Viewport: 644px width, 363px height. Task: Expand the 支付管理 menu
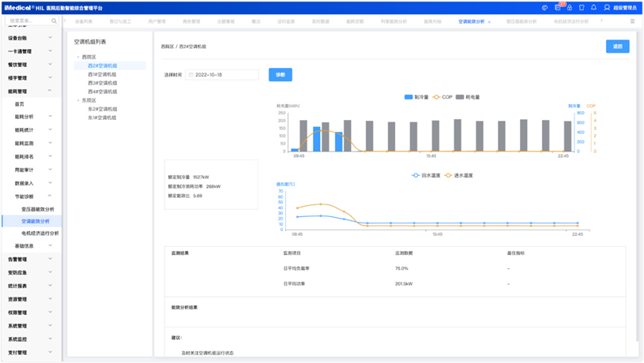click(x=30, y=352)
